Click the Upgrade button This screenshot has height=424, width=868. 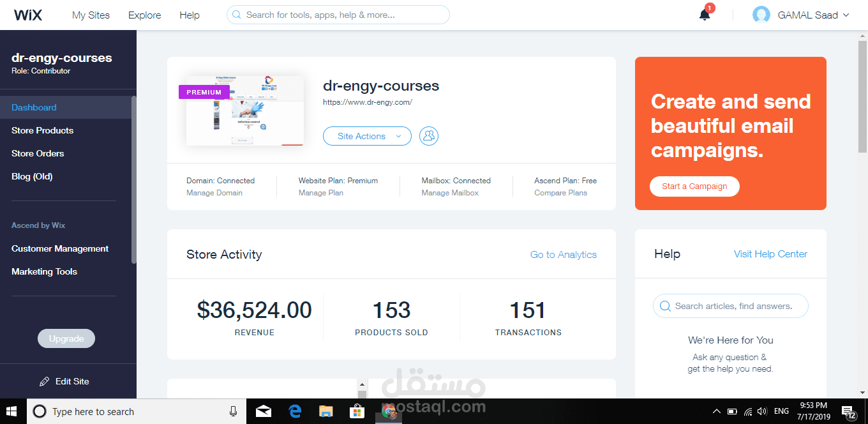(x=66, y=338)
